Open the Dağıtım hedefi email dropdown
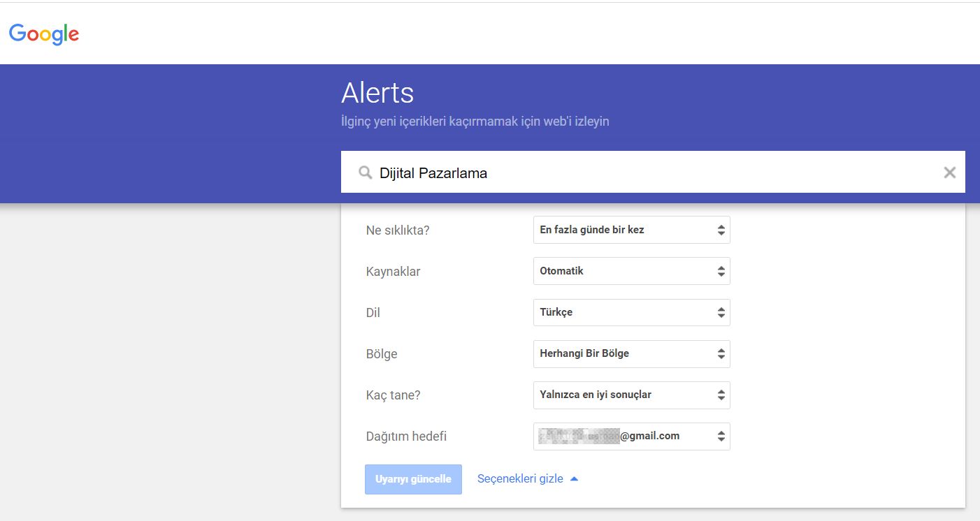Viewport: 980px width, 521px height. [x=631, y=436]
